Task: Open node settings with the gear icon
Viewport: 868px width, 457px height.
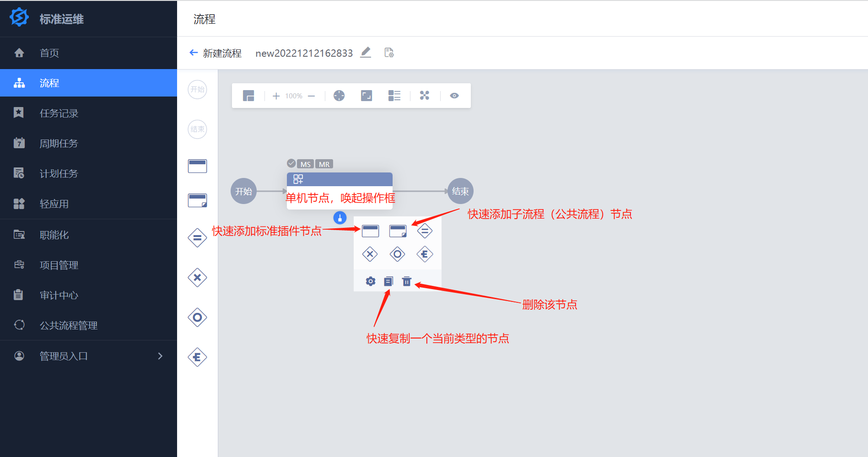Action: [x=370, y=281]
